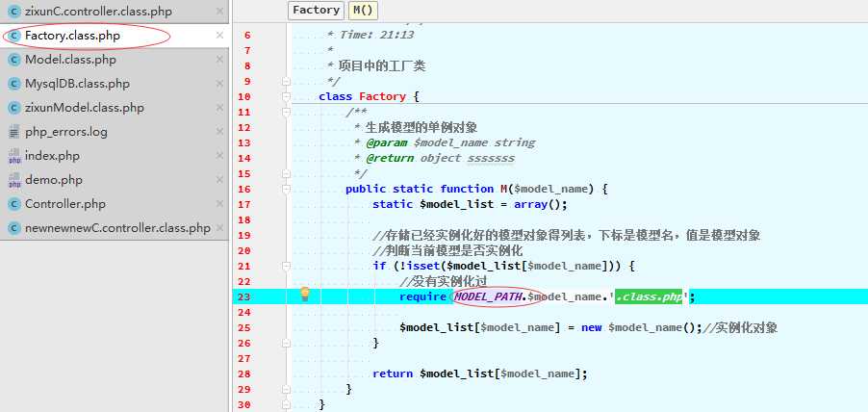Click Factory class name on line 10
This screenshot has height=412, width=868.
tap(383, 97)
